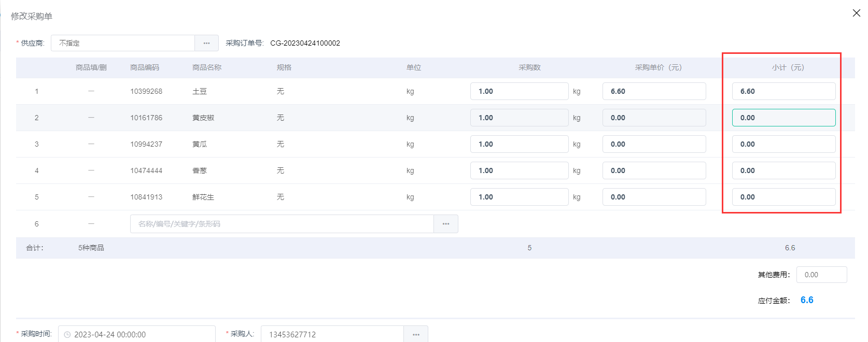The height and width of the screenshot is (342, 868).
Task: Click the 供应商 input field
Action: pos(123,43)
